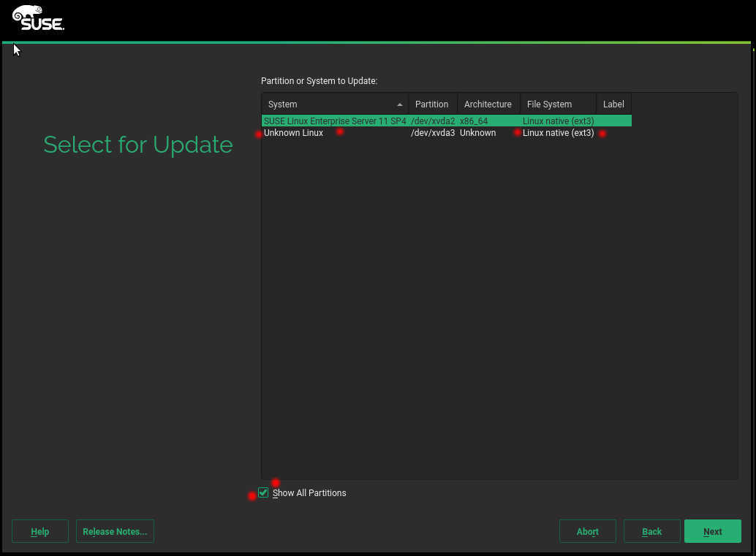This screenshot has height=556, width=756.
Task: Sort by the System column header
Action: tap(335, 104)
